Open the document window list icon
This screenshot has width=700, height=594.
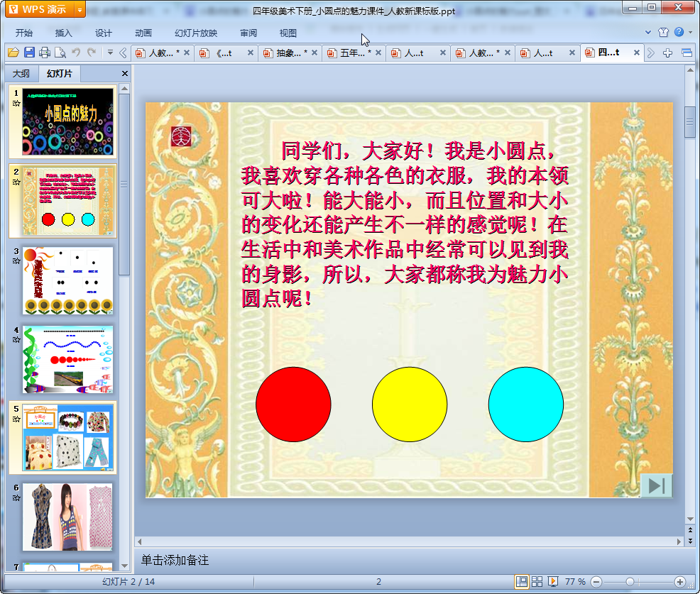point(687,53)
